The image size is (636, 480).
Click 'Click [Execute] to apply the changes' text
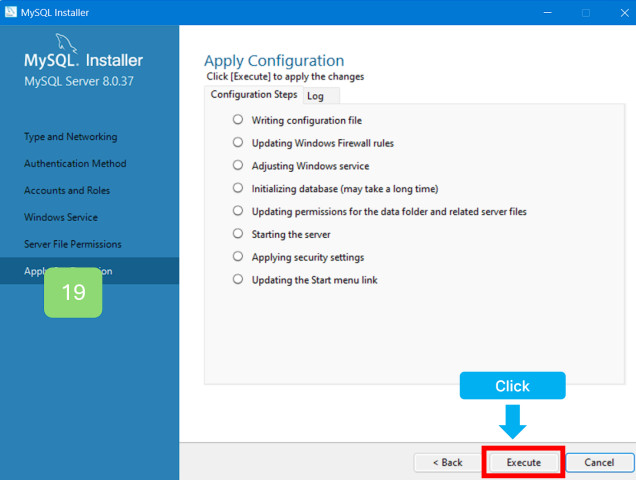[285, 77]
